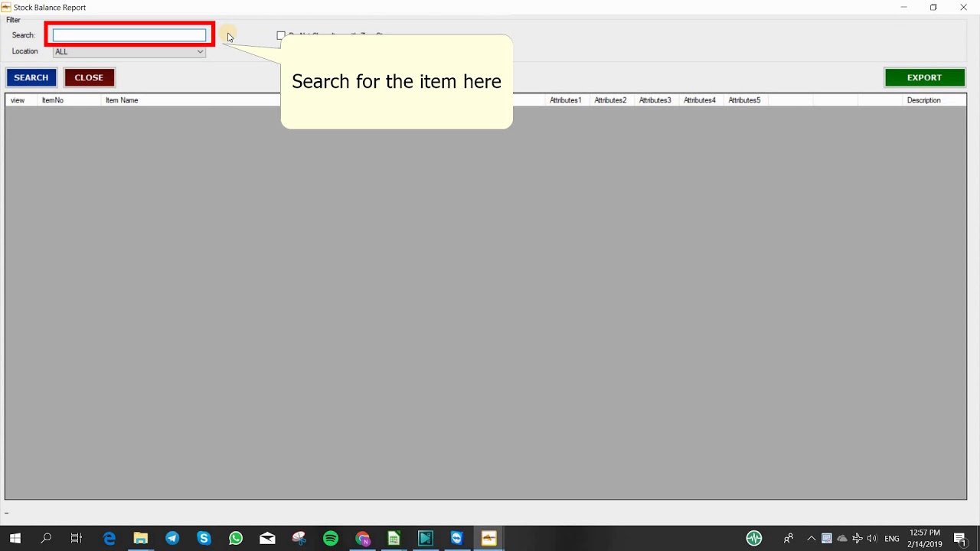
Task: Open the Location dropdown set to ALL
Action: click(x=129, y=51)
